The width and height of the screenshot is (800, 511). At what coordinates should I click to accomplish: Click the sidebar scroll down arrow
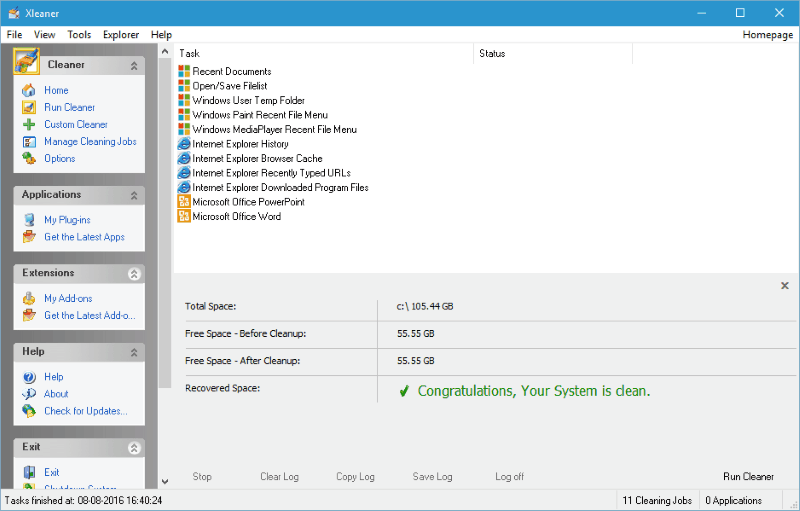tap(165, 481)
